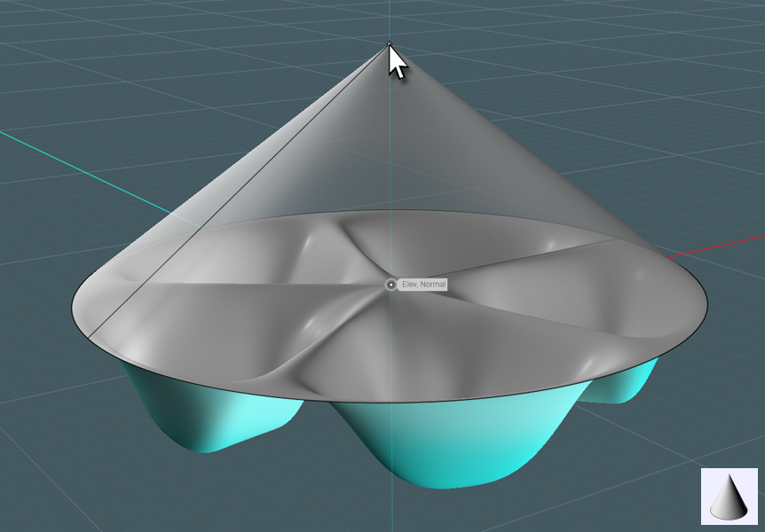This screenshot has height=532, width=765.
Task: Click the cone tool icon thumbnail
Action: [730, 496]
